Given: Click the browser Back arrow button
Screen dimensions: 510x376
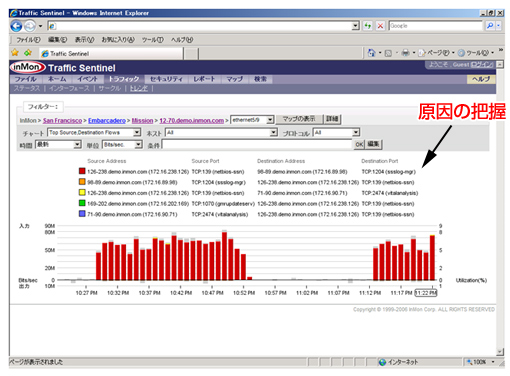Looking at the screenshot, I should coord(16,26).
